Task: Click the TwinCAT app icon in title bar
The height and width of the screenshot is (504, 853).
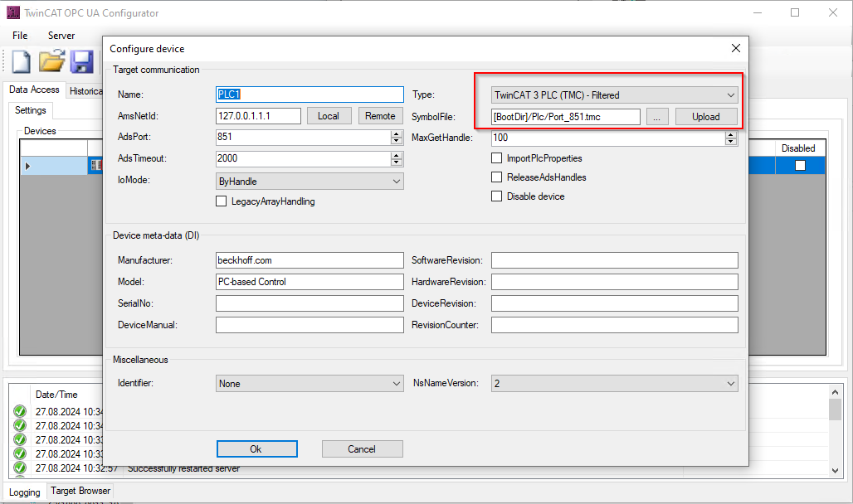Action: (12, 13)
